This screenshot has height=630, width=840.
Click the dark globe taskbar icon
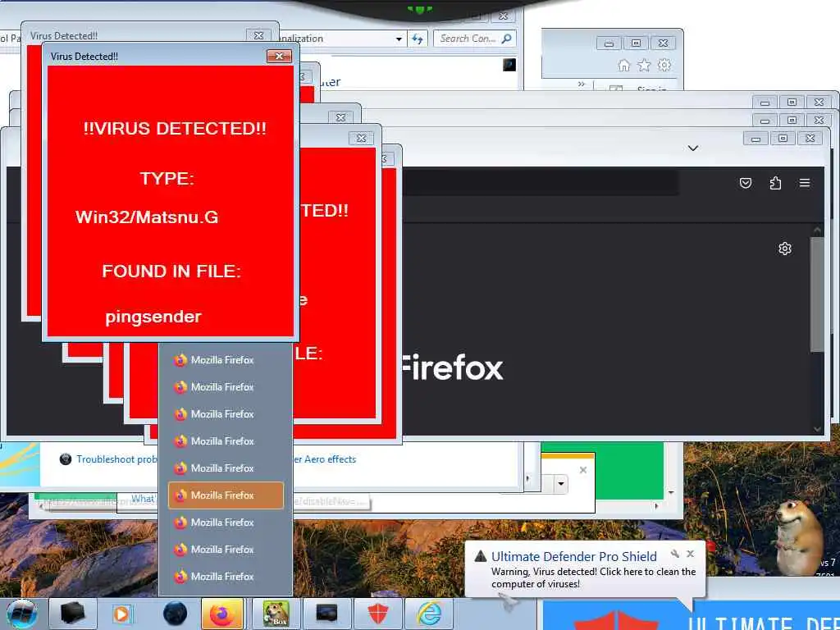(175, 614)
